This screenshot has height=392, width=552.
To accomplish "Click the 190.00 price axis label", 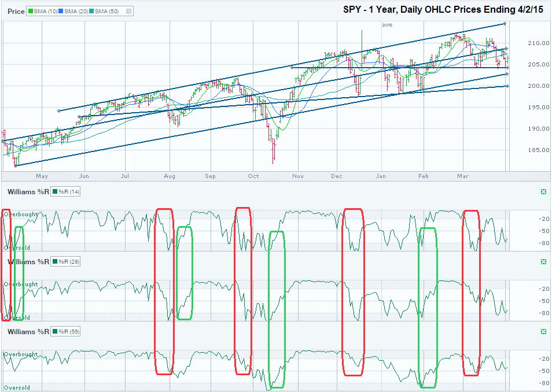I will pos(538,129).
